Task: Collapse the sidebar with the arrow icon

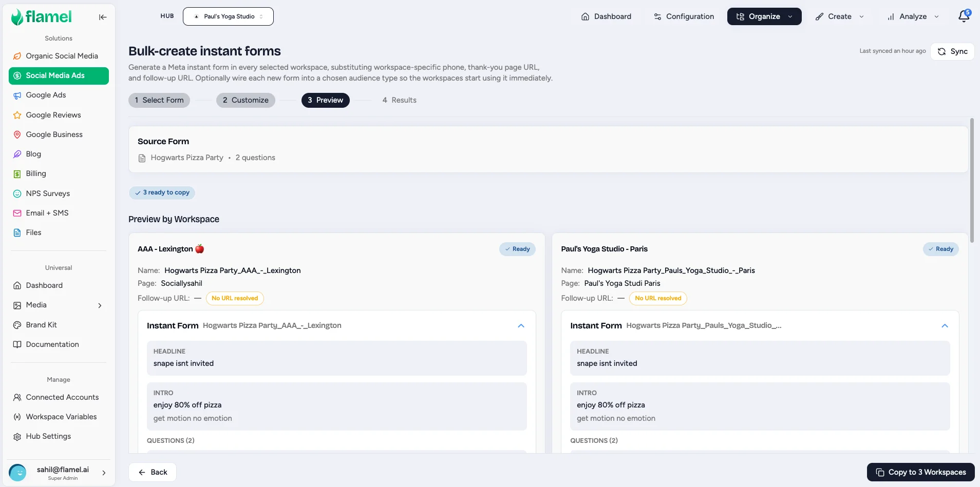Action: click(103, 17)
